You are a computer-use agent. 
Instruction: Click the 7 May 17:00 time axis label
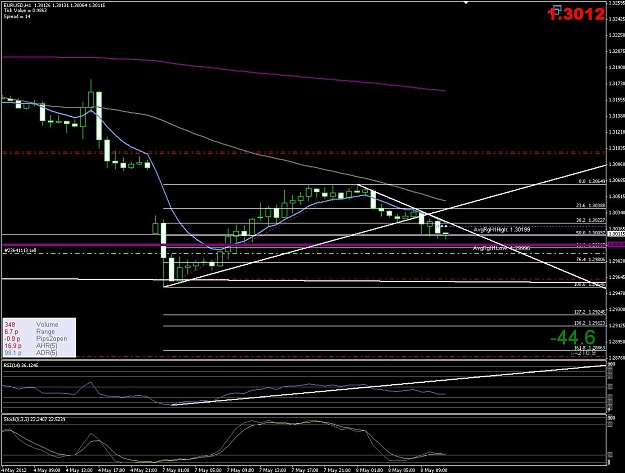(305, 470)
